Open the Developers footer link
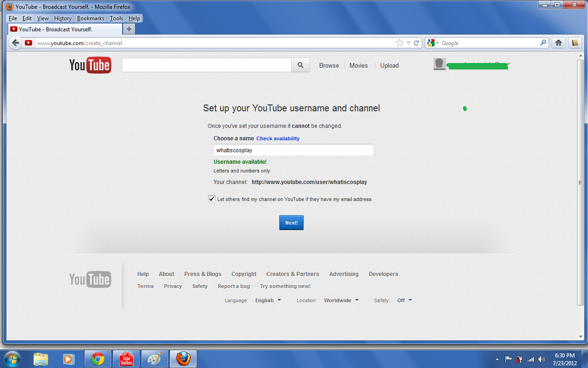 click(383, 274)
